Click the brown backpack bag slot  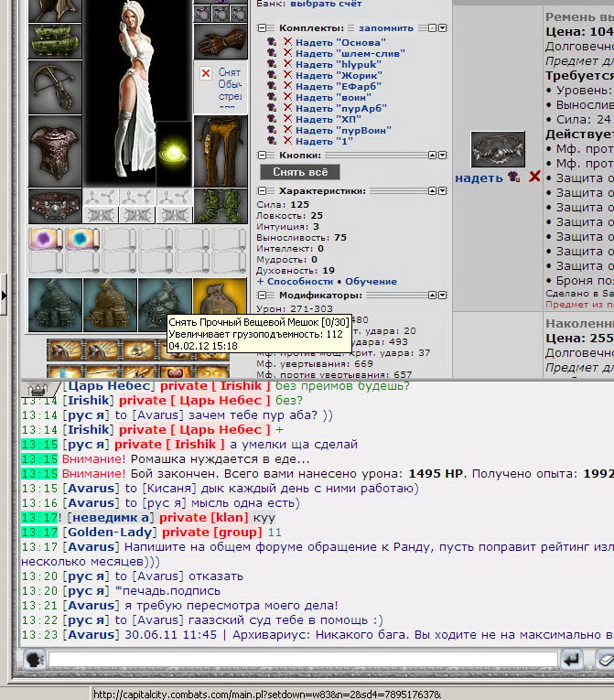pyautogui.click(x=110, y=305)
